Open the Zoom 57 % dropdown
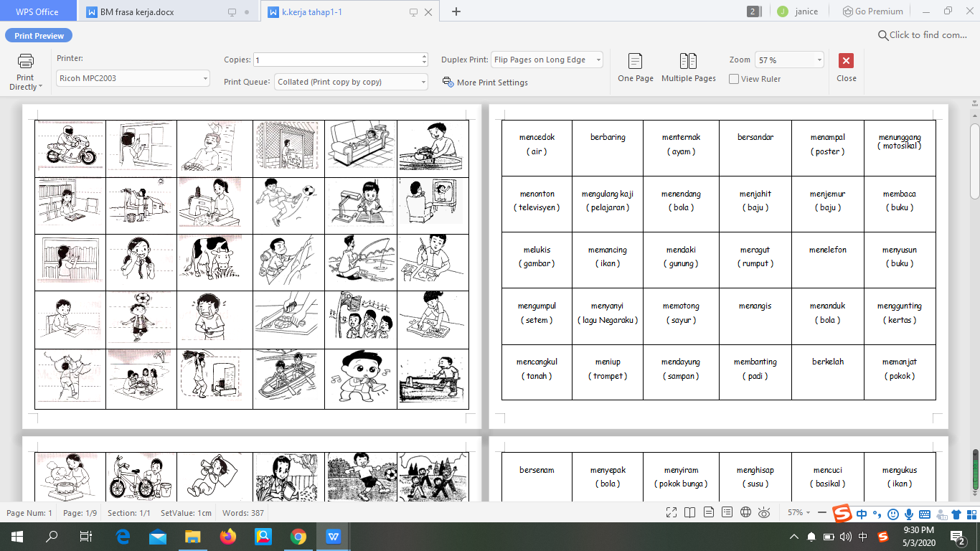 [790, 60]
